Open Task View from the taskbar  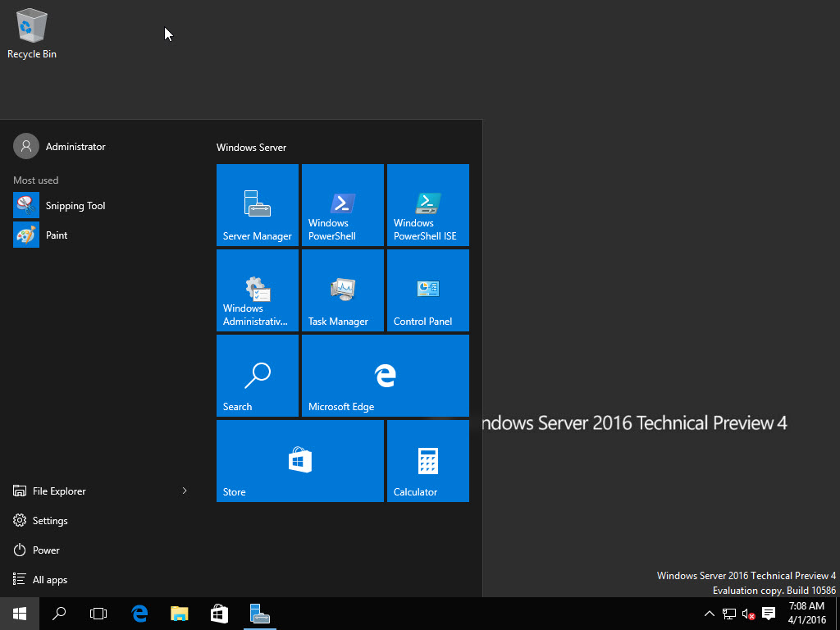pyautogui.click(x=98, y=614)
